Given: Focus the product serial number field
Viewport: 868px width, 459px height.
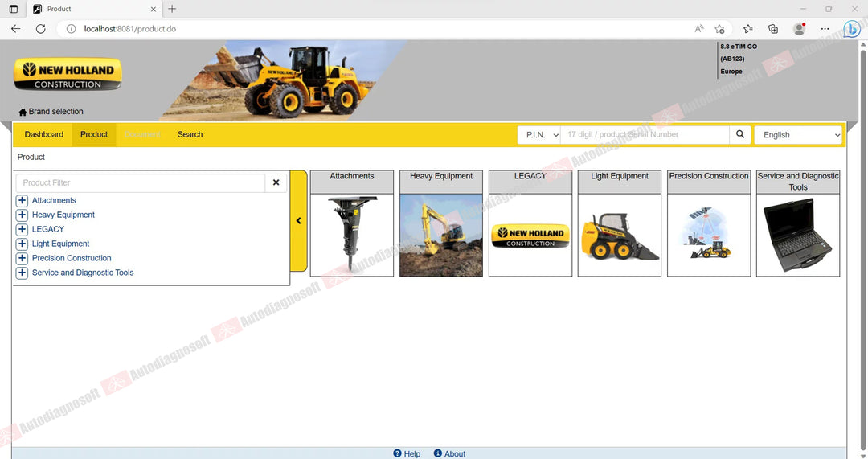Looking at the screenshot, I should 645,134.
